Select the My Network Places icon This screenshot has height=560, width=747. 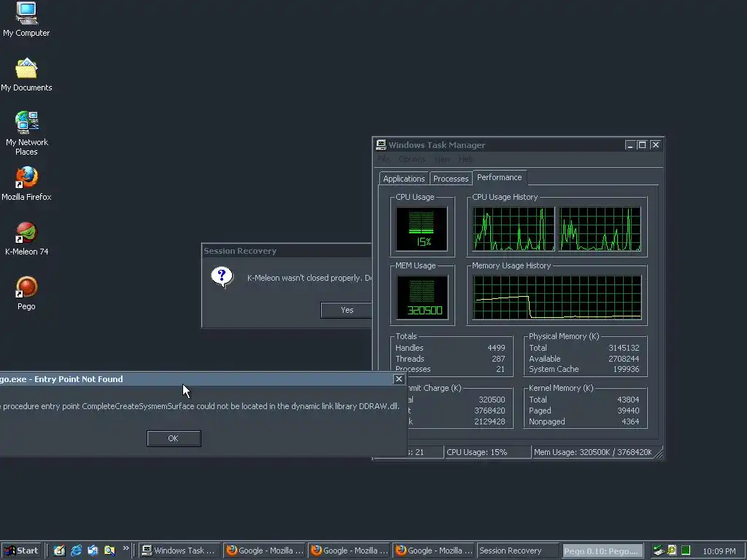(26, 133)
